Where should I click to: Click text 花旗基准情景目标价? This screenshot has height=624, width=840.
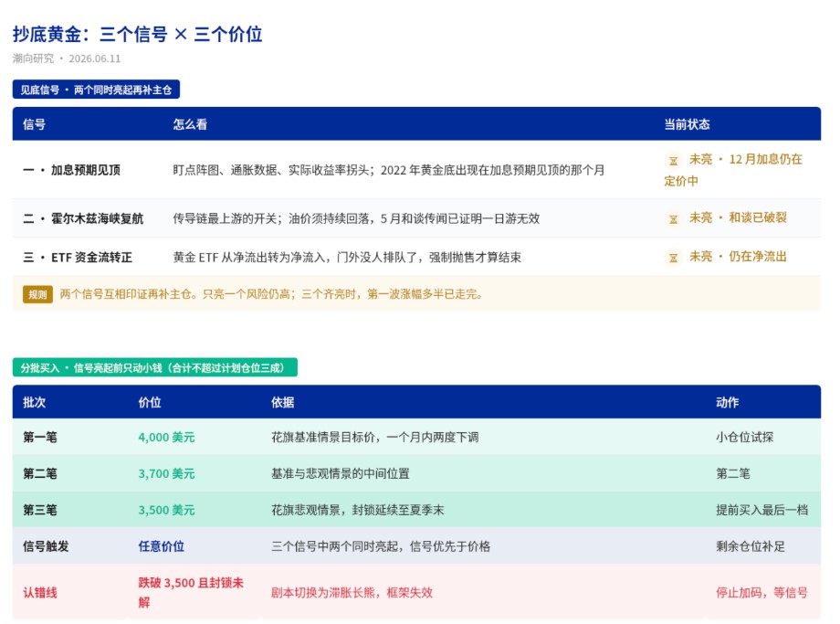[375, 437]
